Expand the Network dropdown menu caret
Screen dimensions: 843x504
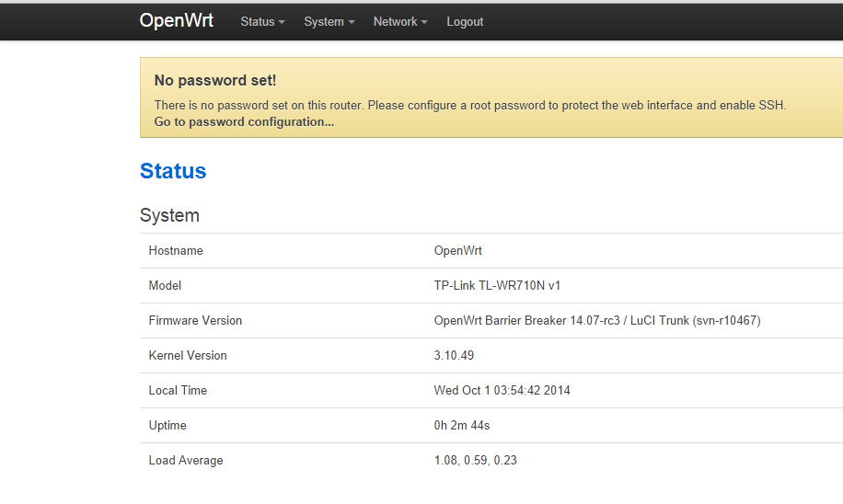424,22
